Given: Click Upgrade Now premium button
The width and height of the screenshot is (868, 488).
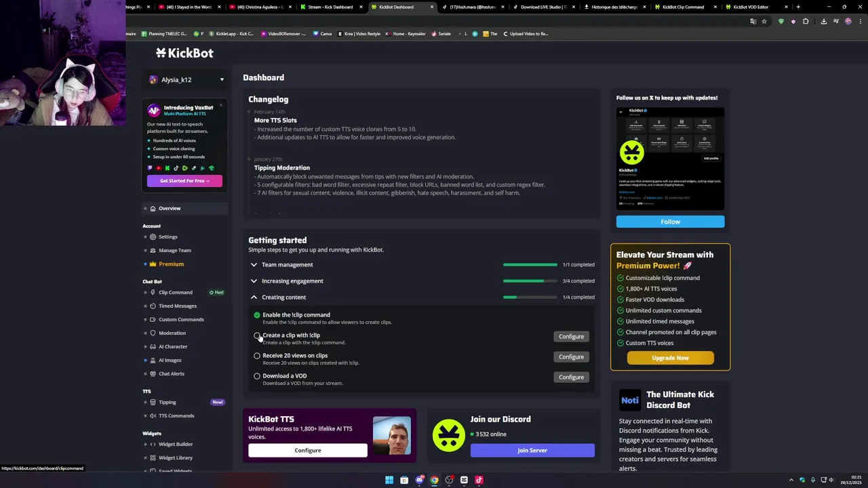Looking at the screenshot, I should pyautogui.click(x=670, y=358).
